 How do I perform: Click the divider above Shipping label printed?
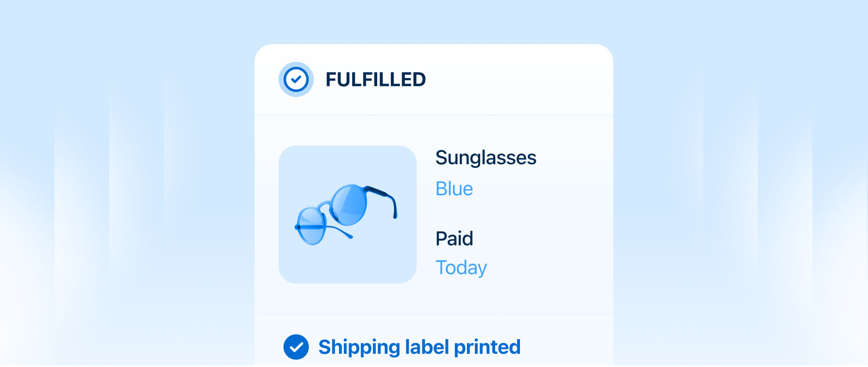[x=434, y=314]
